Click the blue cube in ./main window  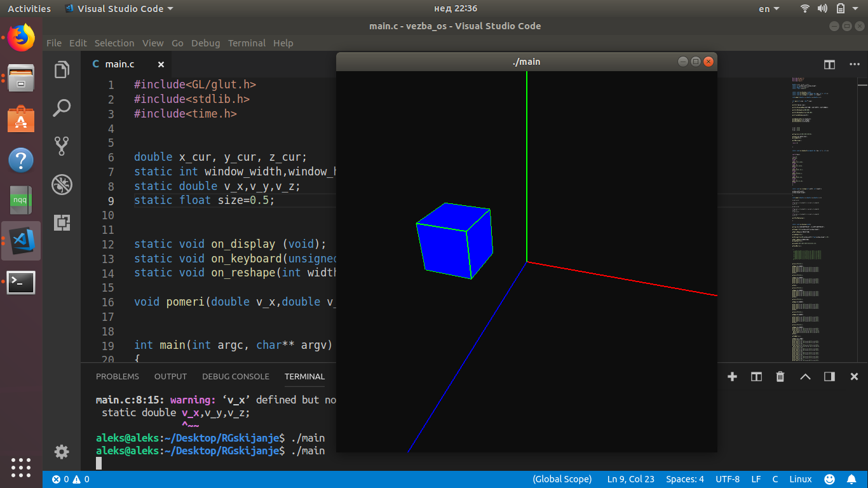coord(454,241)
